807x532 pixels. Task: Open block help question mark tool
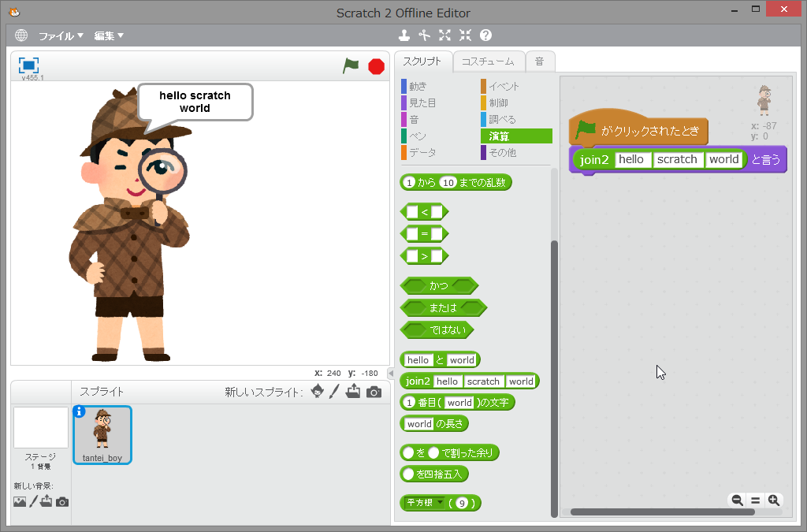pyautogui.click(x=485, y=35)
